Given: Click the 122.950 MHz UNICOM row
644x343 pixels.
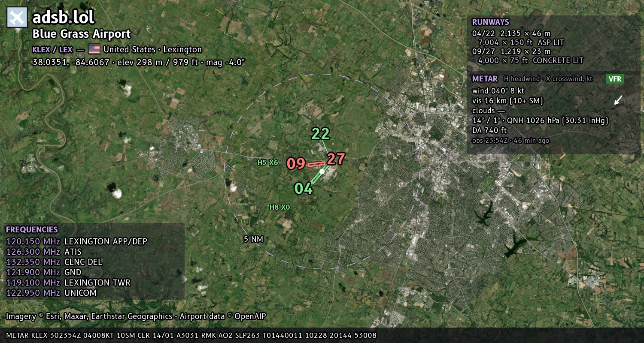Looking at the screenshot, I should click(x=52, y=293).
